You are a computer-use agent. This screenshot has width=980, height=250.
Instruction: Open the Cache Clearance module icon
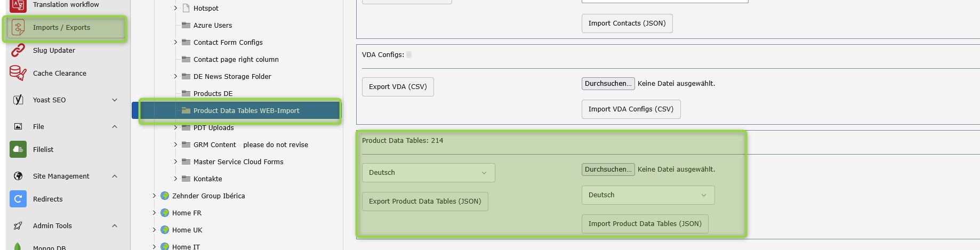pos(18,74)
